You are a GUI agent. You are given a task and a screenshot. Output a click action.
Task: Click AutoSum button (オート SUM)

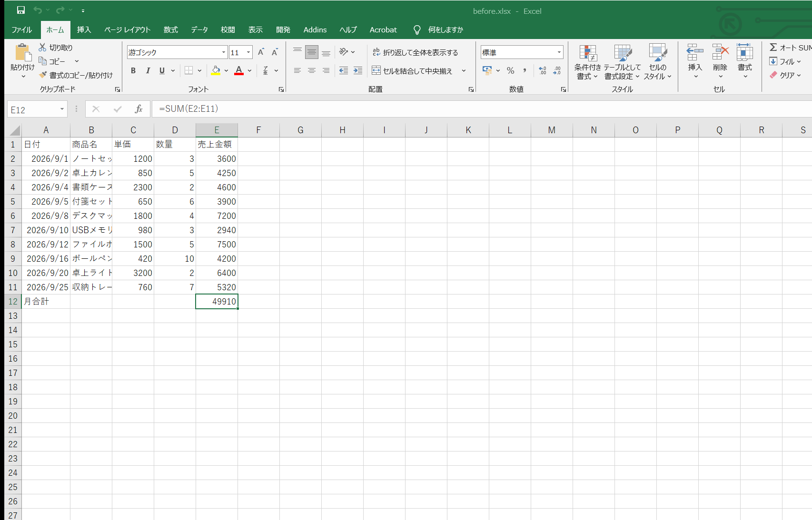click(791, 48)
